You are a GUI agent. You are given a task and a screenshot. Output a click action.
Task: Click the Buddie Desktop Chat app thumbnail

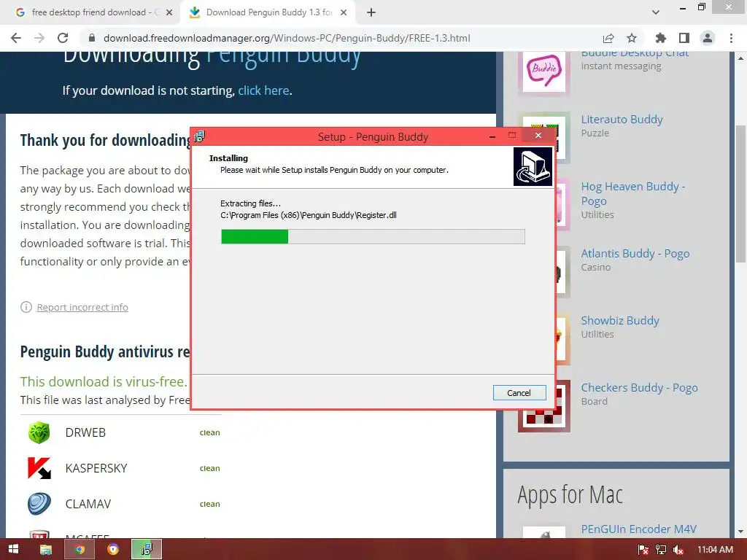[544, 71]
